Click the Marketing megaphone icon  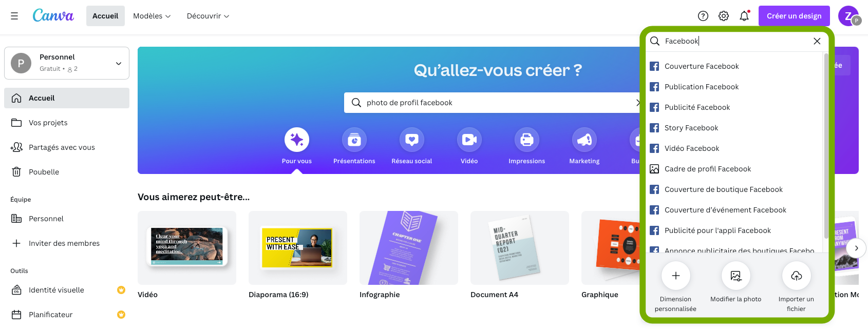pyautogui.click(x=584, y=140)
